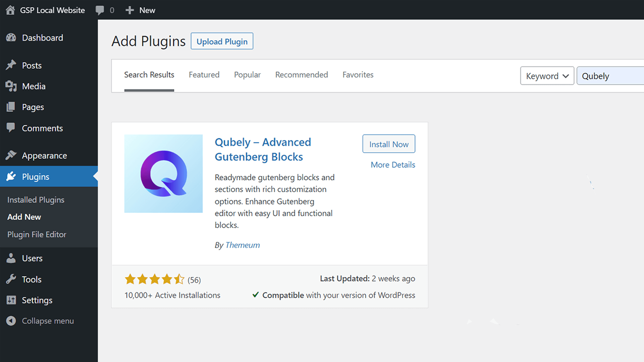Open the Keyword filter dropdown
The height and width of the screenshot is (362, 644).
click(547, 76)
